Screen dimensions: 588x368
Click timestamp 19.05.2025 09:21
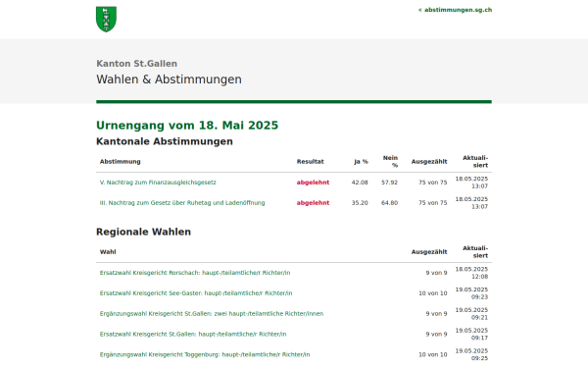(x=471, y=314)
